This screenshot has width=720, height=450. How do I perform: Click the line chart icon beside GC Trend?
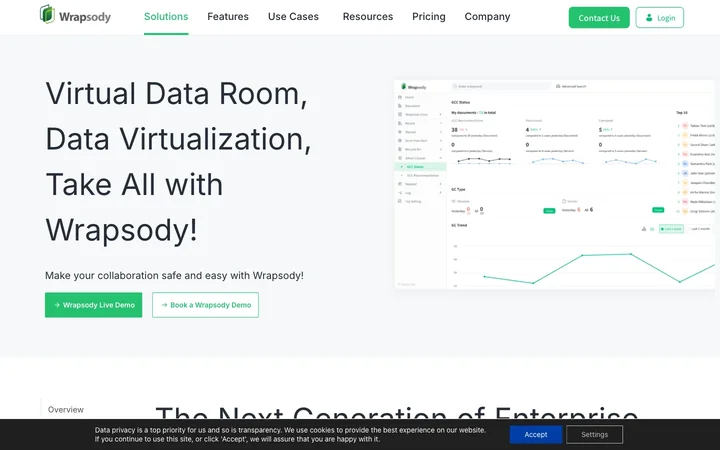coord(652,229)
